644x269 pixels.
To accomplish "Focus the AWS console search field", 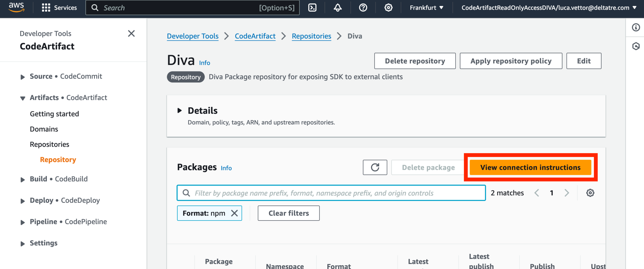I will 192,8.
